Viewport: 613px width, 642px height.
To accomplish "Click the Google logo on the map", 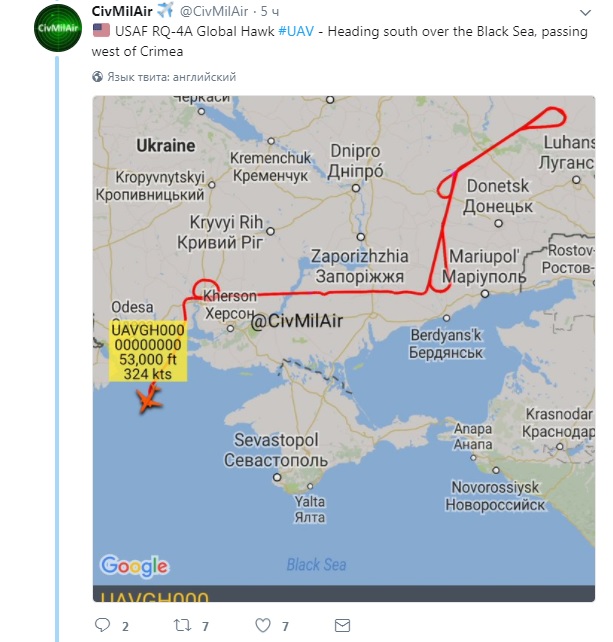I will tap(133, 566).
